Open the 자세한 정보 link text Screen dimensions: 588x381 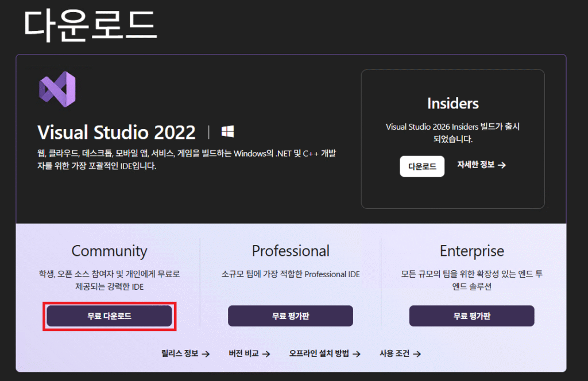475,165
